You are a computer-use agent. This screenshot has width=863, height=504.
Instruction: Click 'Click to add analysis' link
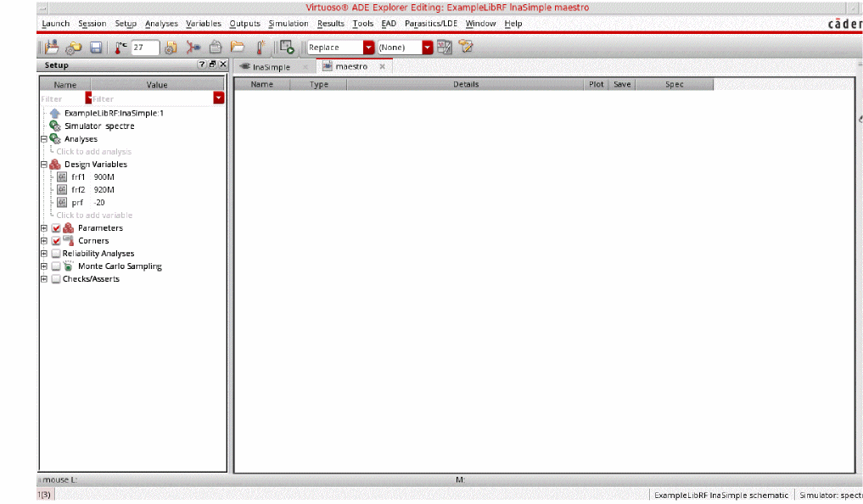click(93, 152)
